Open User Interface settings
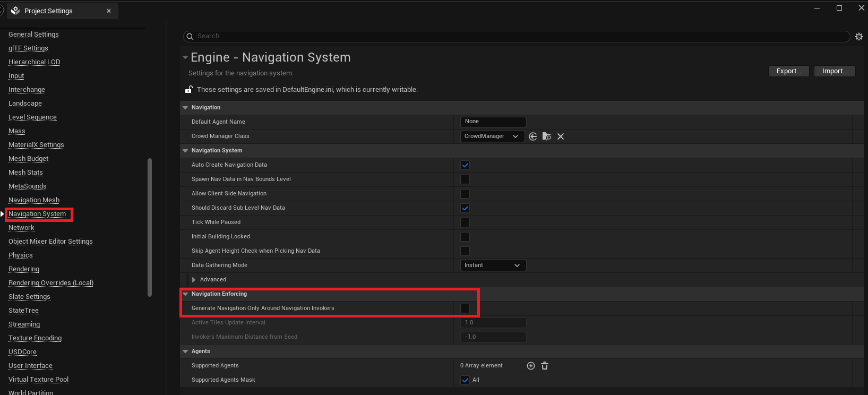The width and height of the screenshot is (868, 395). [30, 366]
